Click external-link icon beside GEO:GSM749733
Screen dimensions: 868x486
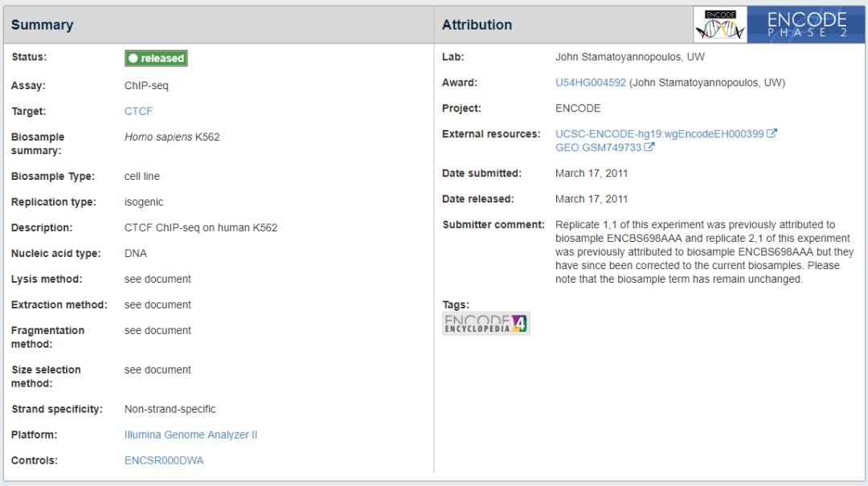[x=649, y=147]
